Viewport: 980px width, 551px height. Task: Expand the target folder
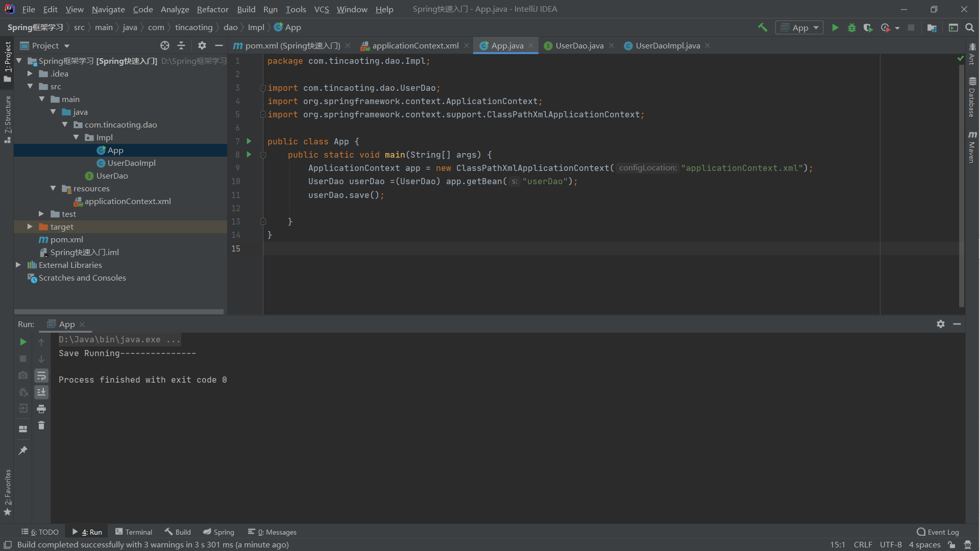[30, 227]
